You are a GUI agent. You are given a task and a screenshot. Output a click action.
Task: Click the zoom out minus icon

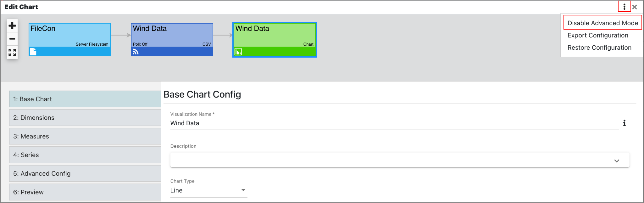pos(12,38)
